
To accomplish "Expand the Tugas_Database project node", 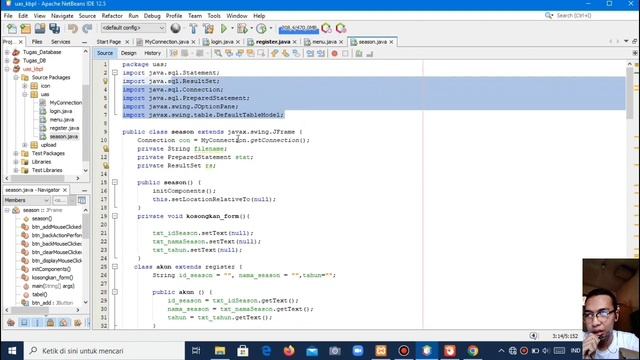I will (x=7, y=52).
